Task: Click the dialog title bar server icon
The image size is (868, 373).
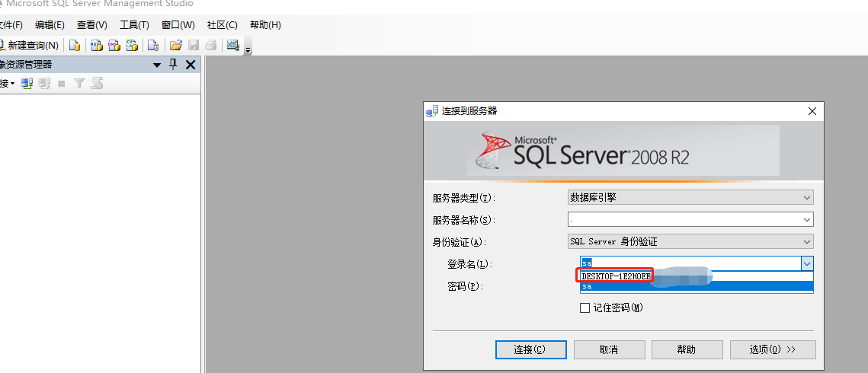Action: point(432,111)
